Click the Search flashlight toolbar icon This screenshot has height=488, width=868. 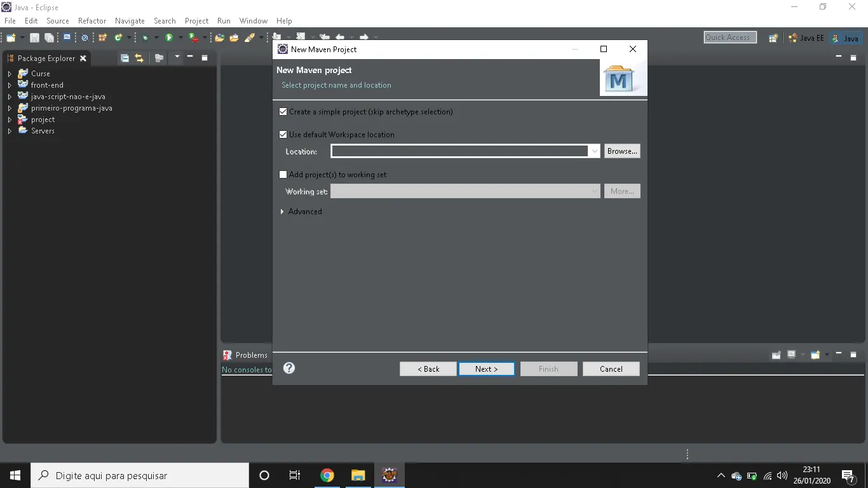point(250,38)
